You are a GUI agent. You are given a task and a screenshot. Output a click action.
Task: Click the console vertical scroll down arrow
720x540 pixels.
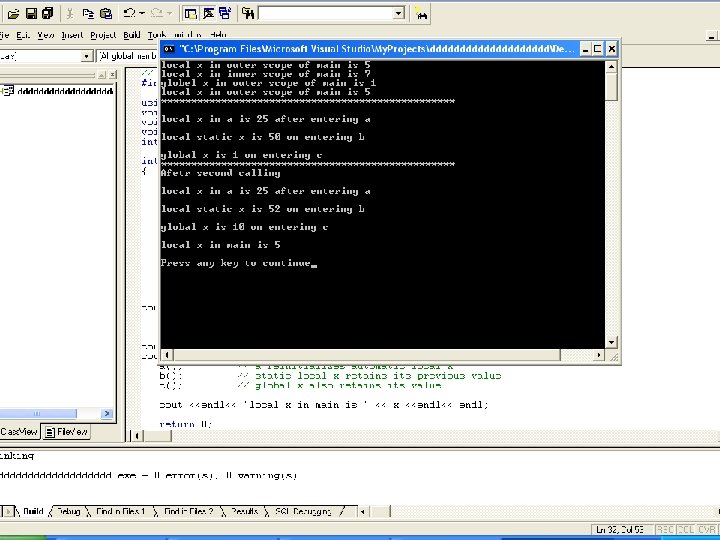611,342
